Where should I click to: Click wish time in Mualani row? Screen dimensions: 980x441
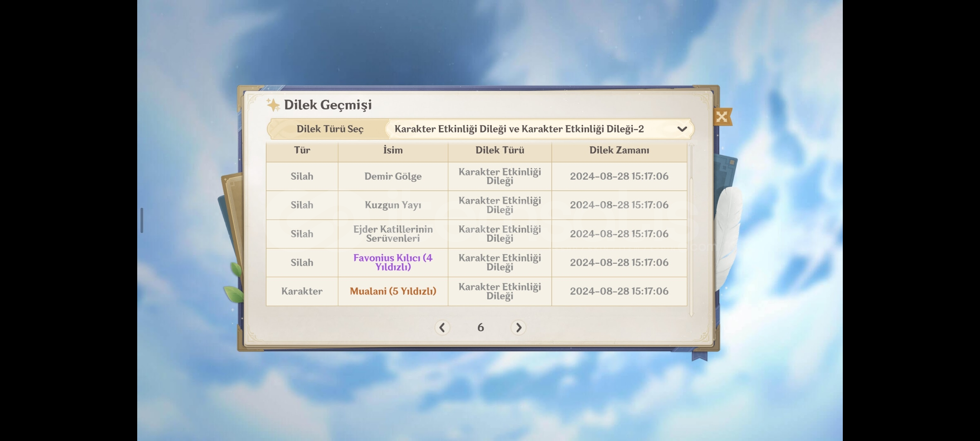(619, 291)
